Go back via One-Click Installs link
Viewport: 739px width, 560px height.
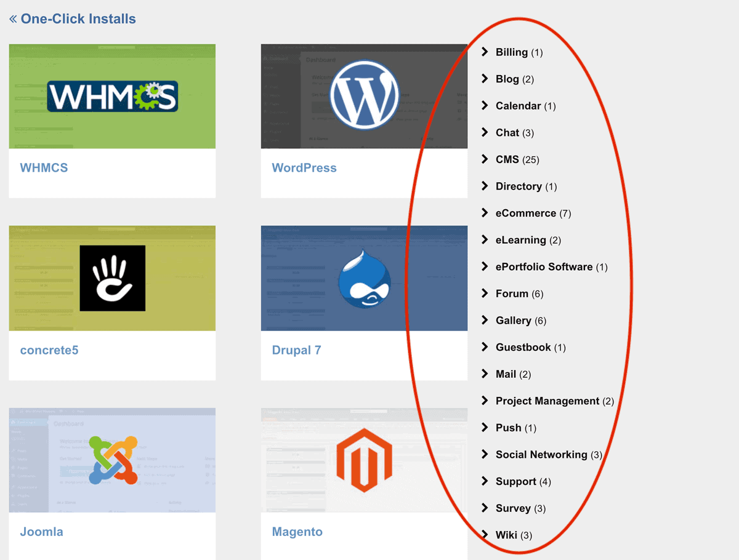(73, 19)
